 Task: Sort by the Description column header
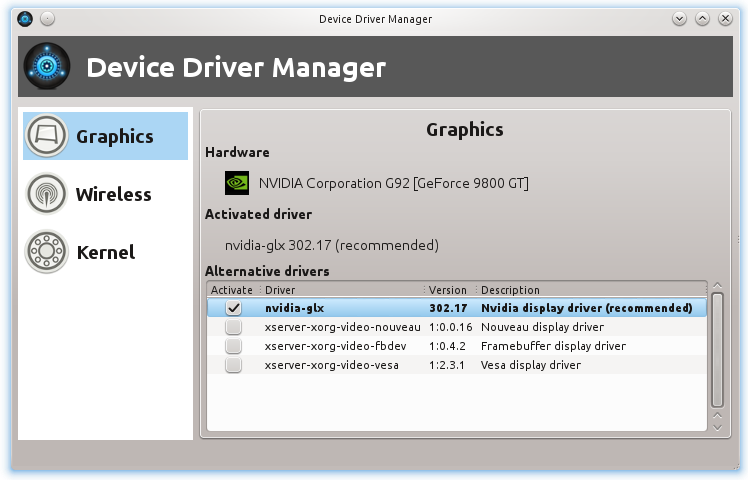coord(592,290)
